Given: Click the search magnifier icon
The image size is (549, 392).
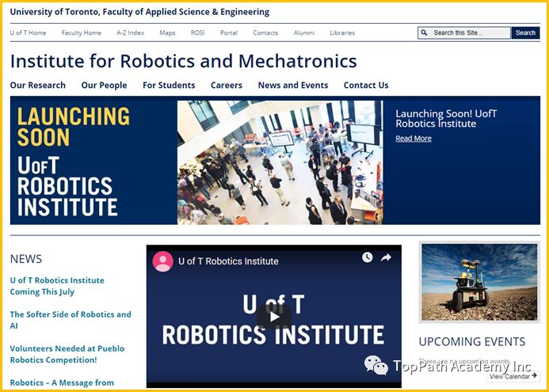Looking at the screenshot, I should coord(424,33).
